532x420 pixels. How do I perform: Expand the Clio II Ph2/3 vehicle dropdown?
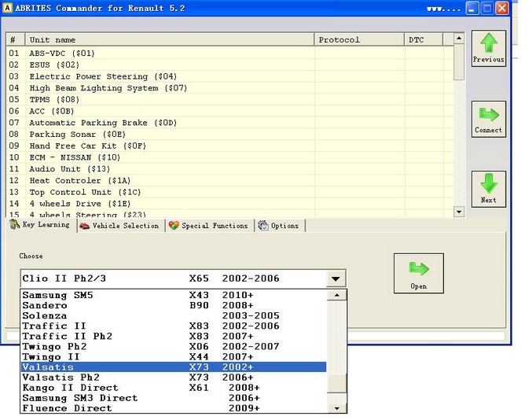(x=336, y=278)
